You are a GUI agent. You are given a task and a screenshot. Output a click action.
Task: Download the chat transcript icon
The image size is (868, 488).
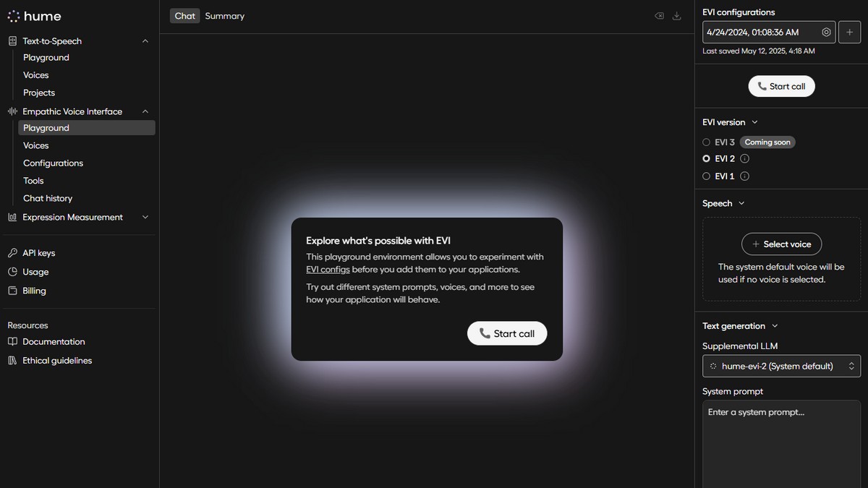[677, 16]
